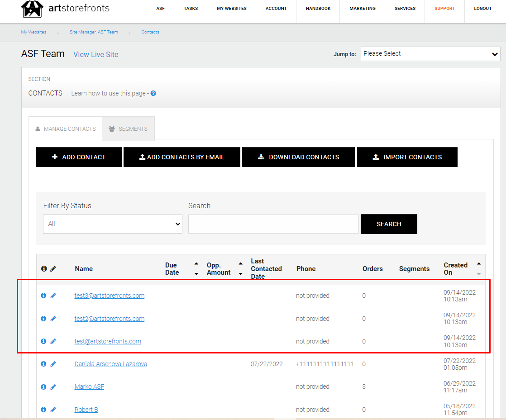Screen dimensions: 506x420
Task: Open the Handbook menu
Action: (x=318, y=9)
